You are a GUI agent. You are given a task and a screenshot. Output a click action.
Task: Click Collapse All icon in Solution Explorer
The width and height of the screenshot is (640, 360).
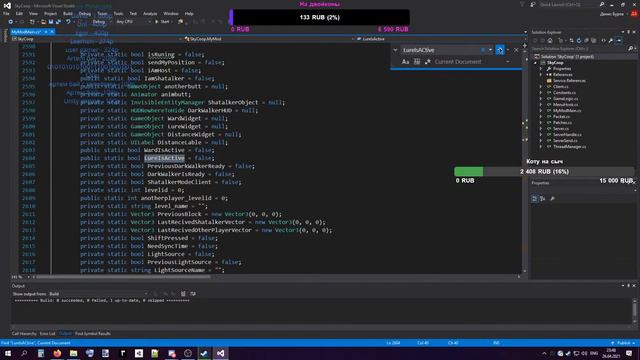pos(587,40)
